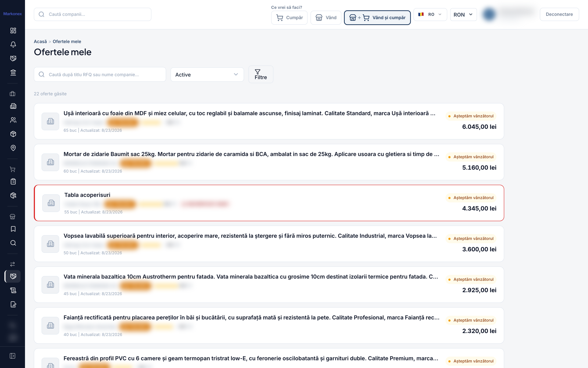Open the Filtre filter button
The image size is (588, 368).
(x=261, y=74)
